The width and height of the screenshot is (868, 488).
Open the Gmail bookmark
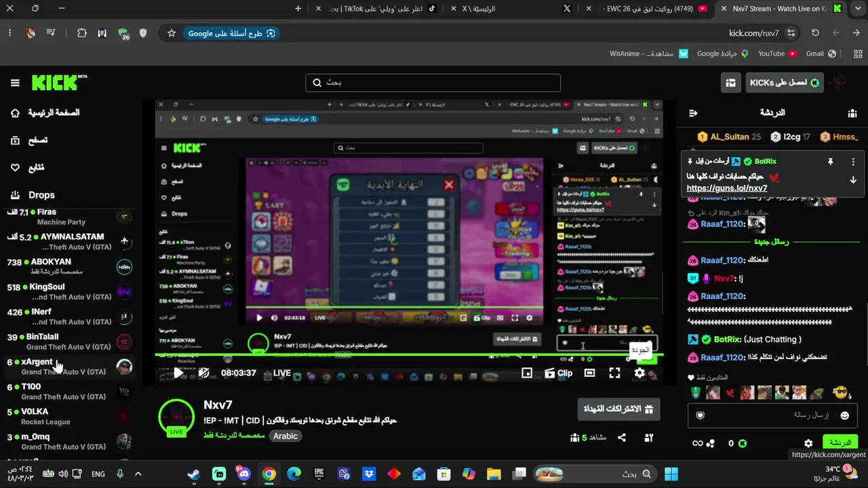tap(821, 54)
